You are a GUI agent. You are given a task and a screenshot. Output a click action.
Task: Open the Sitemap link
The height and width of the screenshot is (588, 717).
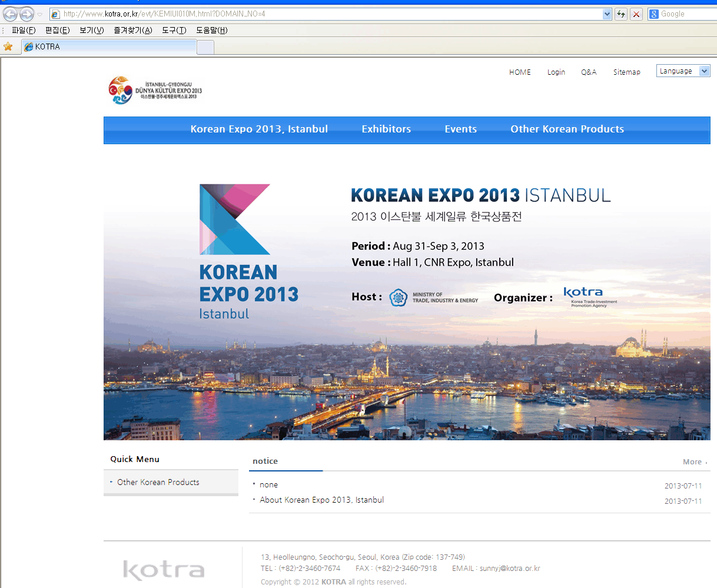click(627, 72)
